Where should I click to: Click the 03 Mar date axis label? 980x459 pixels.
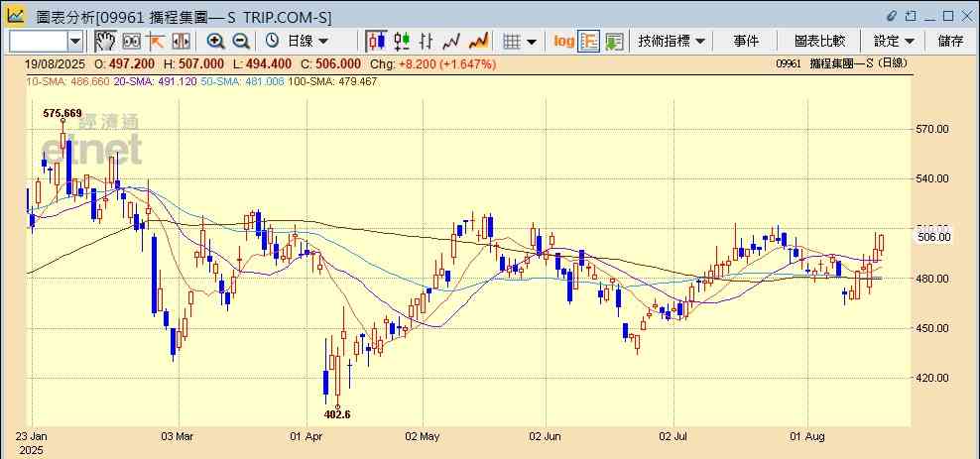(177, 436)
